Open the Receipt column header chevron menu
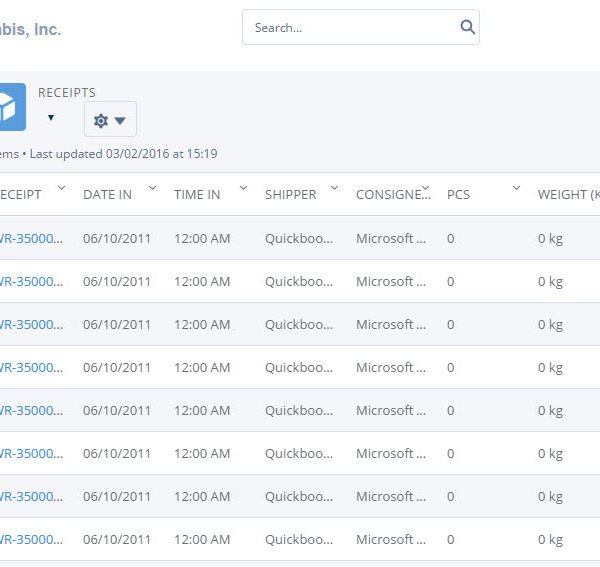The width and height of the screenshot is (600, 567). [x=61, y=187]
